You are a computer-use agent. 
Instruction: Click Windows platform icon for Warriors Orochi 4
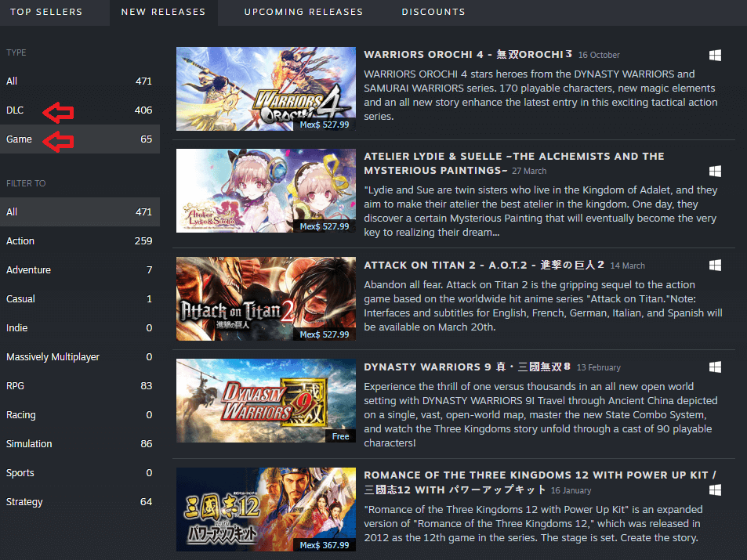coord(715,56)
